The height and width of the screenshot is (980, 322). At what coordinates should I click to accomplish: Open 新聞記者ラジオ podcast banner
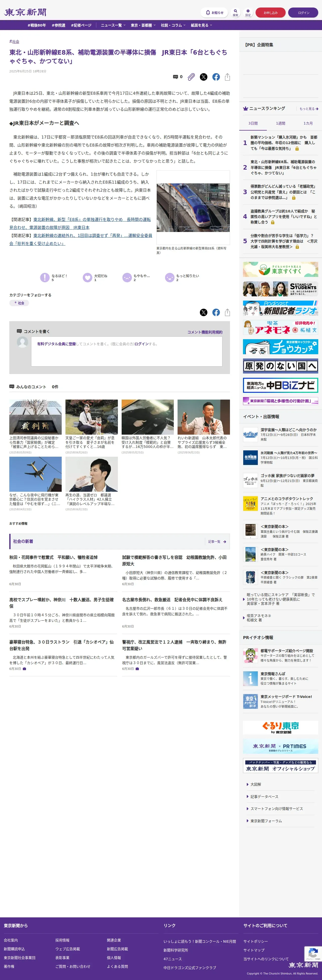(x=280, y=308)
